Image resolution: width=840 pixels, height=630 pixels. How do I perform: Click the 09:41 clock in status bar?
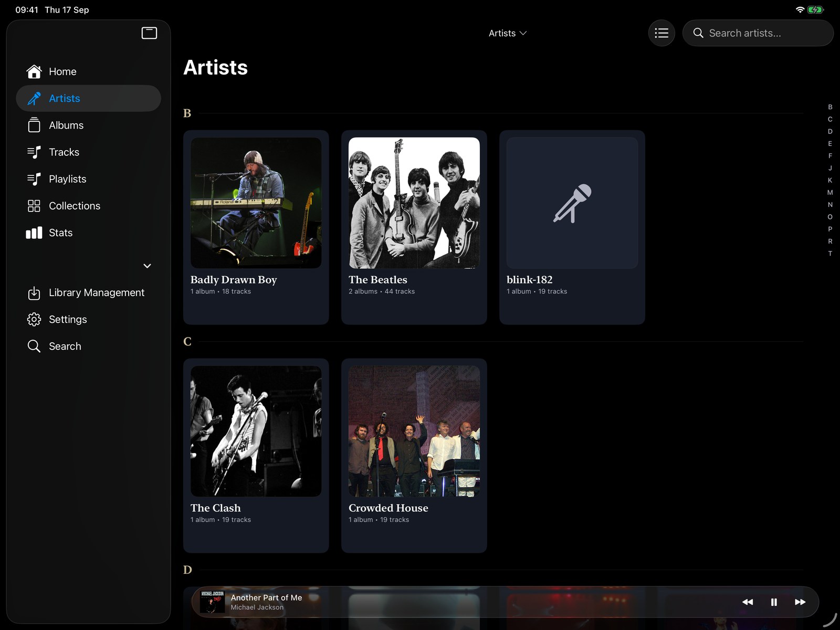pos(27,9)
